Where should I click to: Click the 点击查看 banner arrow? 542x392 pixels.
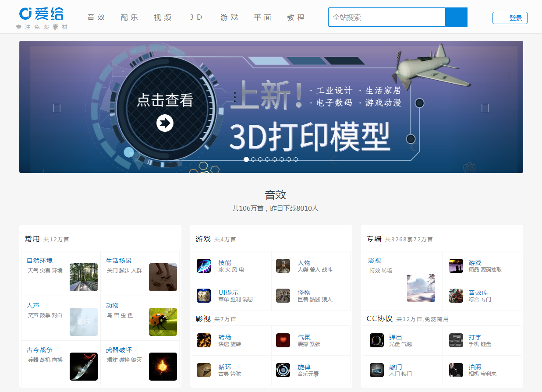[164, 123]
